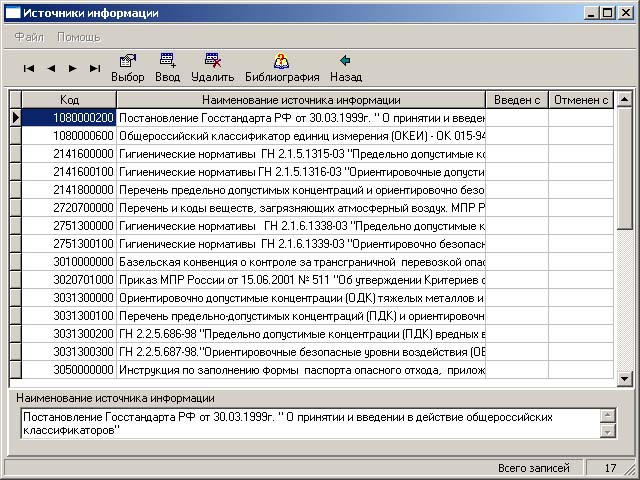Select the Общероссийский классификатор единиц измерения row
Viewport: 640px width, 480px height.
pyautogui.click(x=300, y=135)
